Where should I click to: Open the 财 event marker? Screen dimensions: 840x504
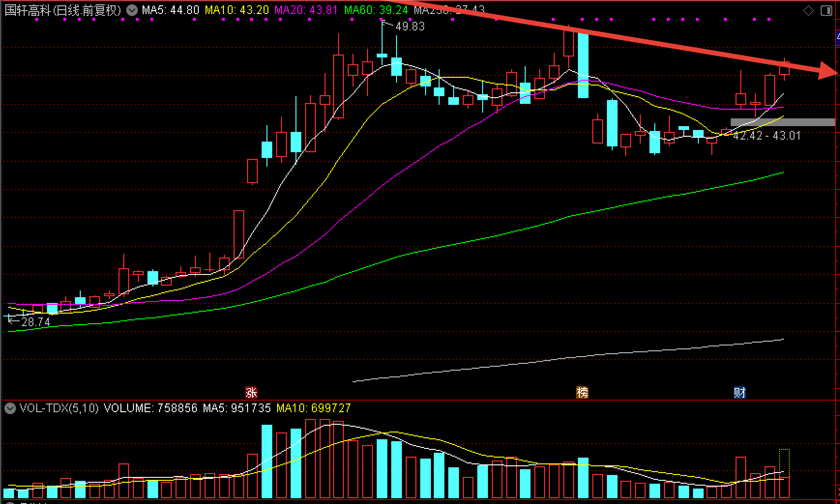click(739, 392)
